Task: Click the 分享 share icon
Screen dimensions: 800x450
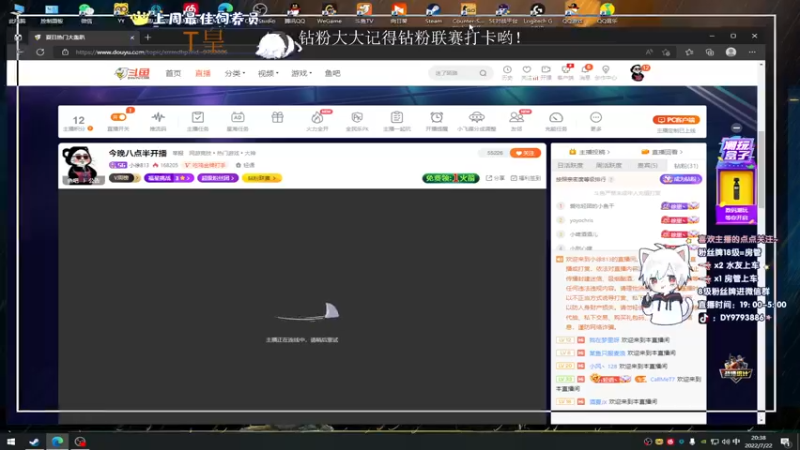Action: coord(495,178)
